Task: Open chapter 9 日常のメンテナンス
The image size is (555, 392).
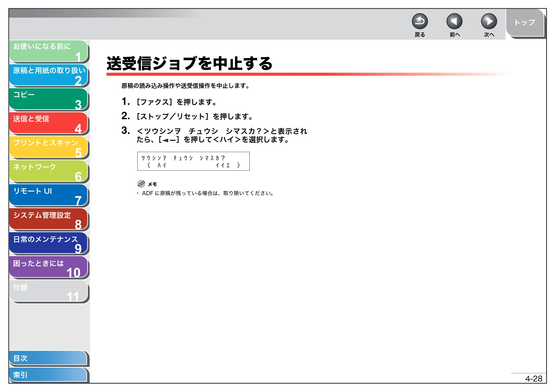Action: (x=49, y=243)
